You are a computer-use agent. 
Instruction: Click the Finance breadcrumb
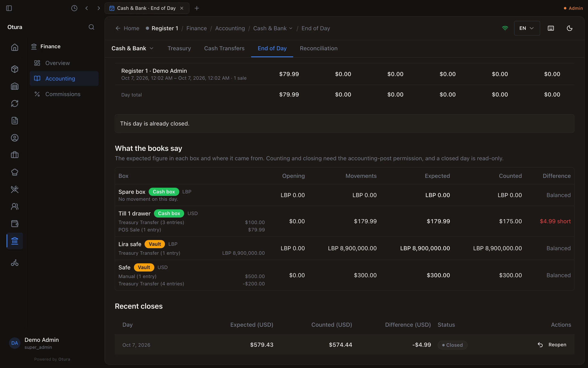point(196,28)
